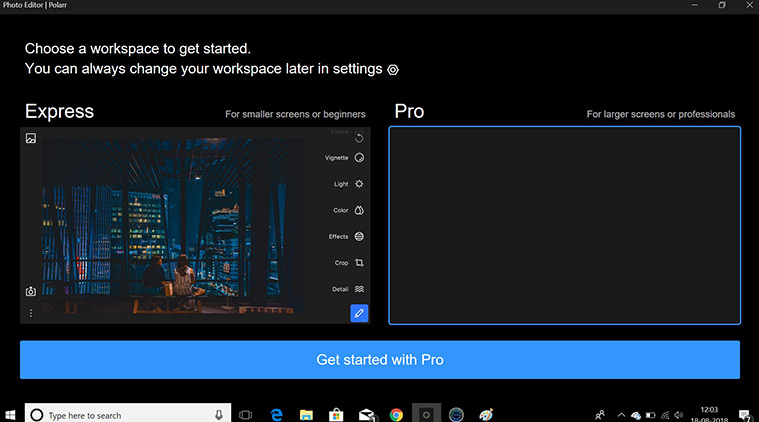Click the blue pencil edit button
The height and width of the screenshot is (422, 759).
pos(359,313)
